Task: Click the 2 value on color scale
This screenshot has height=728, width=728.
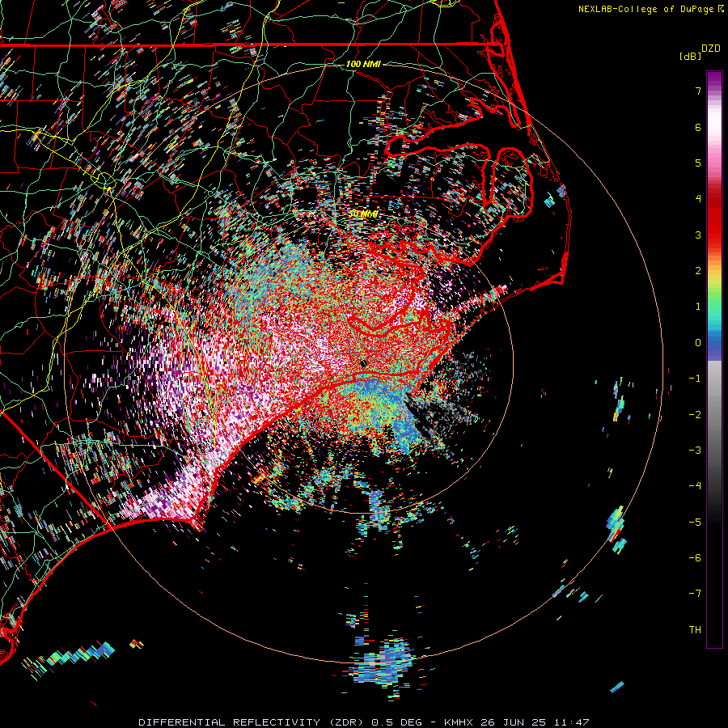Action: tap(698, 271)
